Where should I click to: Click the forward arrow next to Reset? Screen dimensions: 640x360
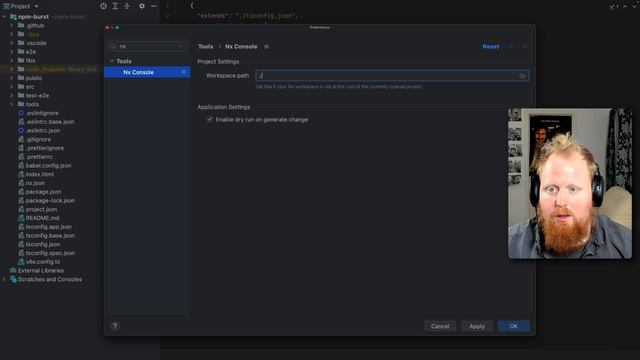524,47
